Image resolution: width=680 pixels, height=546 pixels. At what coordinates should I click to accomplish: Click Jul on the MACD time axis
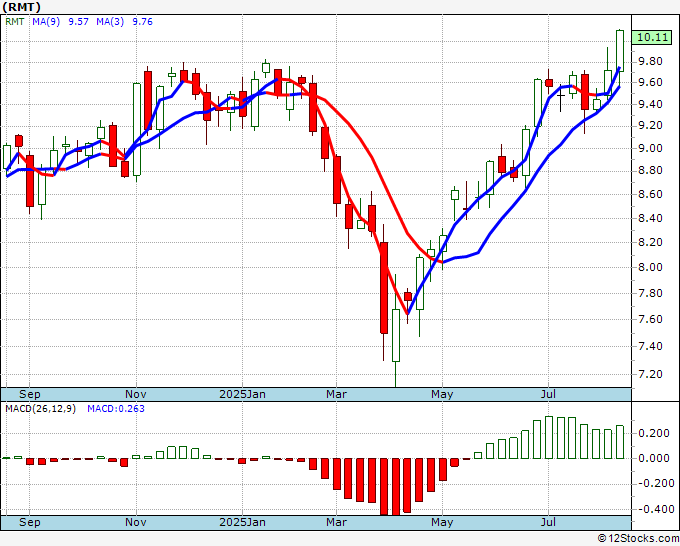(548, 522)
